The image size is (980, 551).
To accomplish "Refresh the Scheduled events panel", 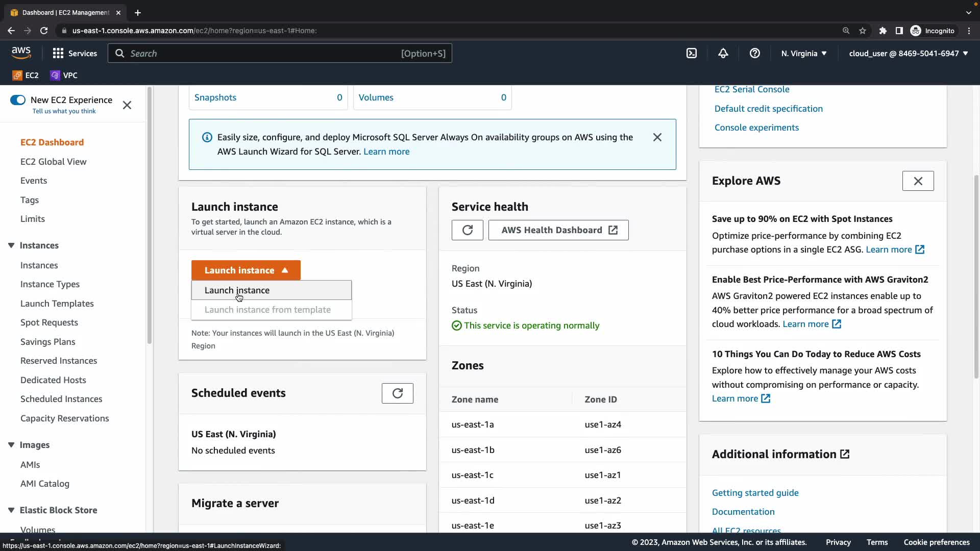I will point(397,393).
